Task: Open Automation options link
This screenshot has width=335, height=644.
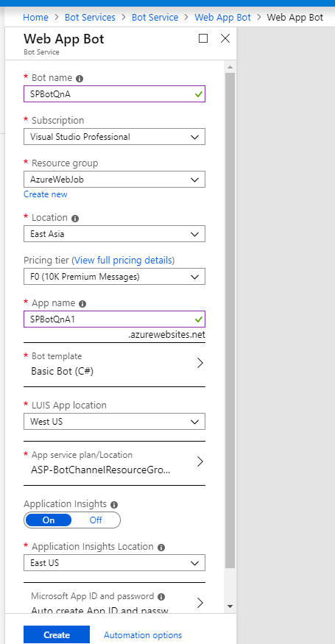Action: tap(143, 635)
